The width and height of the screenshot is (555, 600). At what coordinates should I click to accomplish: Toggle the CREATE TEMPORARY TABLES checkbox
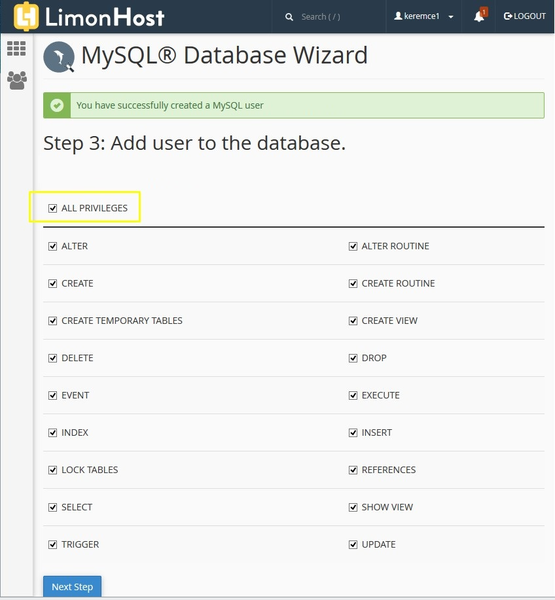click(x=52, y=321)
